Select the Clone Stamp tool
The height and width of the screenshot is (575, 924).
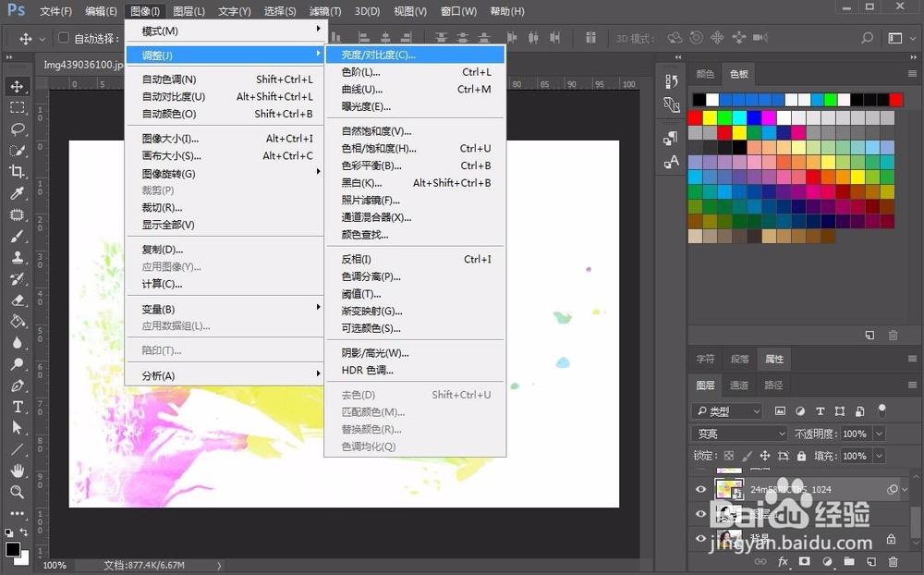point(17,257)
